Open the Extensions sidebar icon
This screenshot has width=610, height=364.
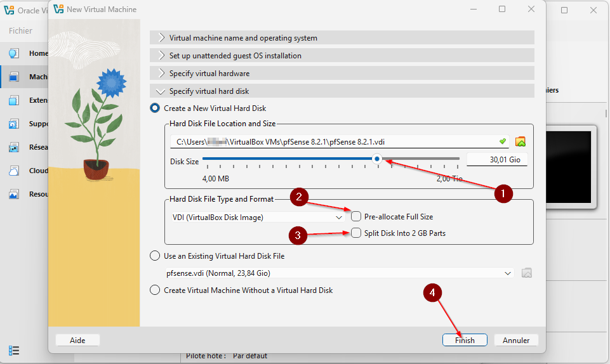[x=14, y=100]
